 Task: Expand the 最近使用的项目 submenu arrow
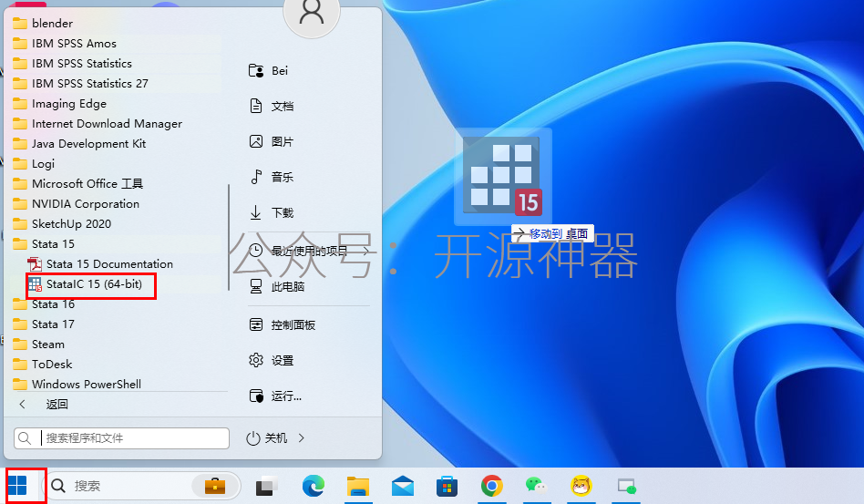point(365,252)
